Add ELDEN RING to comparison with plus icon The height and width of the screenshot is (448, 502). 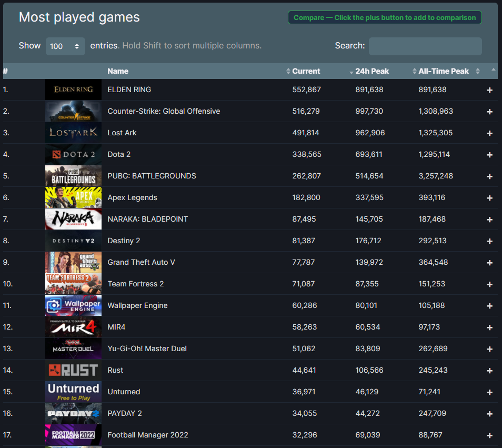(489, 90)
